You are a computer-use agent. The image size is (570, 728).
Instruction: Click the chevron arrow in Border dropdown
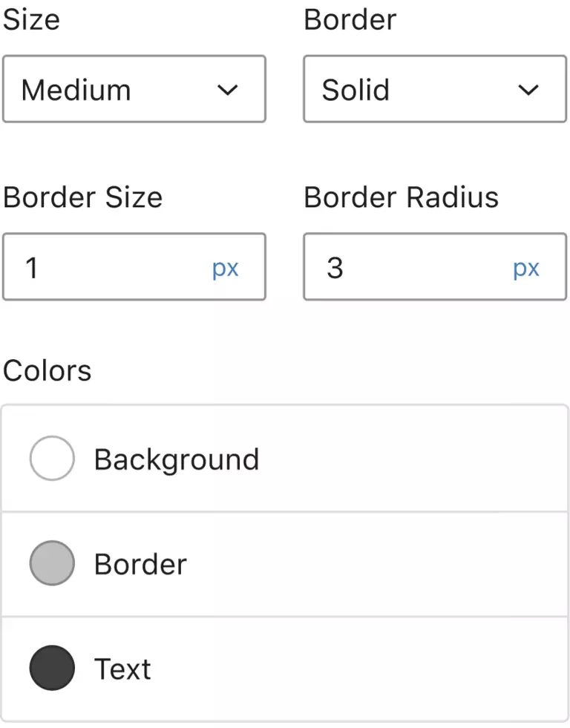528,91
